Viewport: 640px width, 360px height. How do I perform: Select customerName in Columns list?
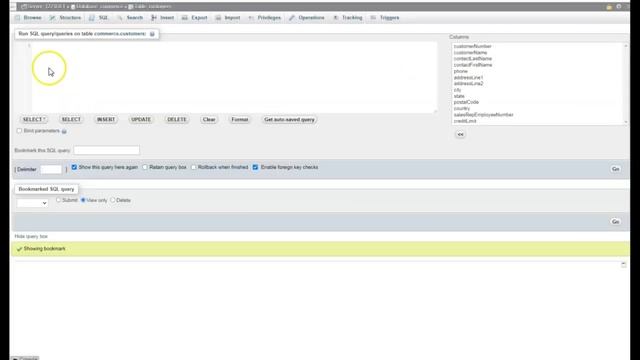[470, 53]
